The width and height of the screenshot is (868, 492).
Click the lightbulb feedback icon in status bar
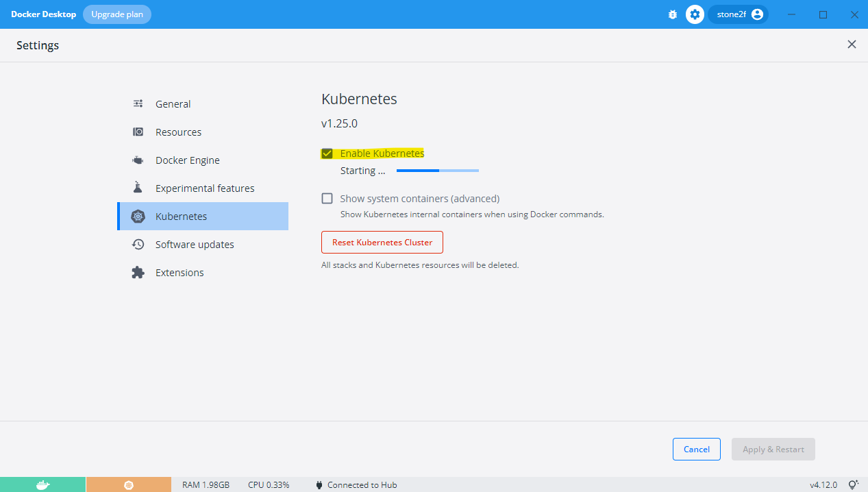point(854,484)
